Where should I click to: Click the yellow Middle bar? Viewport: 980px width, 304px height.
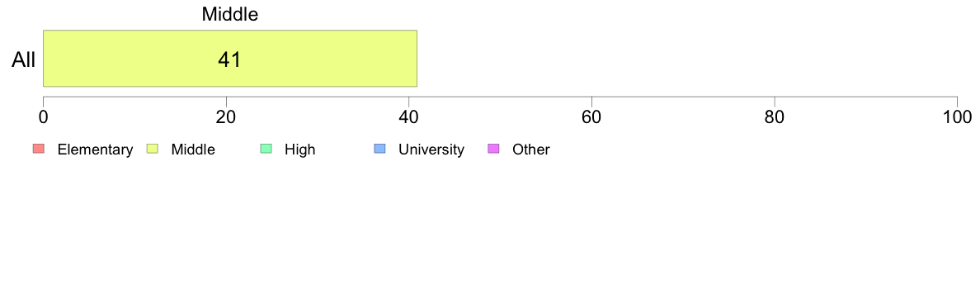(230, 58)
